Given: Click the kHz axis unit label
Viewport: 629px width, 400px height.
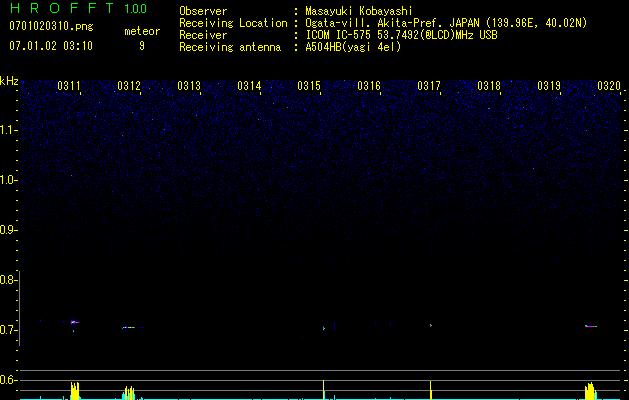Looking at the screenshot, I should (9, 81).
